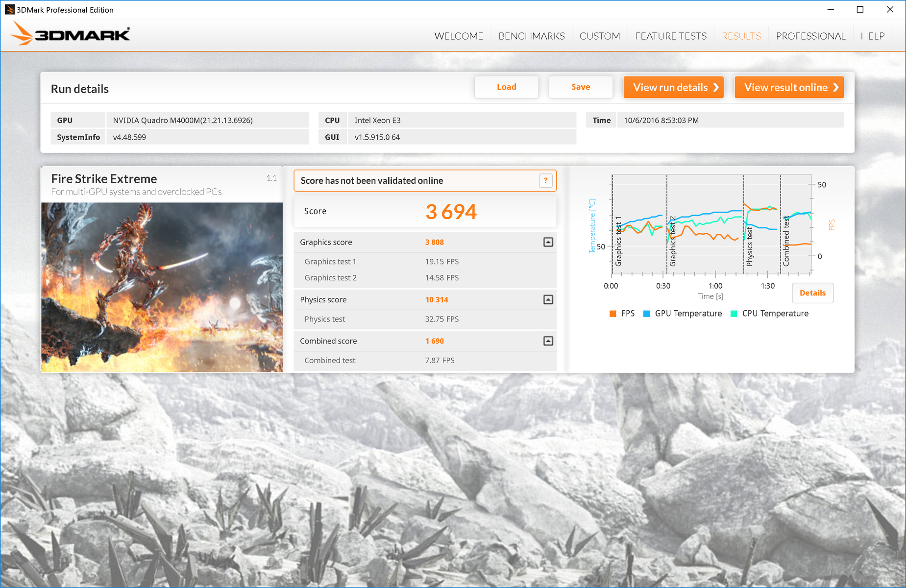The image size is (906, 588).
Task: Open the HELP tab
Action: click(x=873, y=36)
